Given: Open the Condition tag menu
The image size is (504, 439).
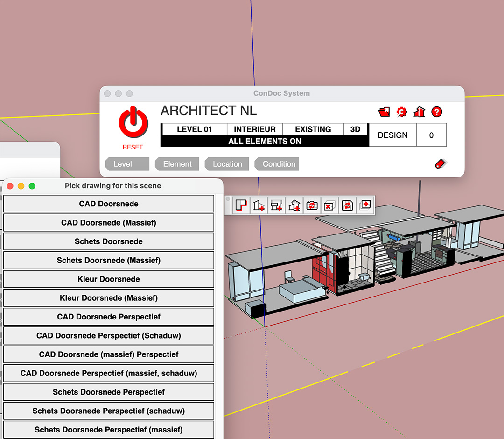Looking at the screenshot, I should pyautogui.click(x=276, y=164).
